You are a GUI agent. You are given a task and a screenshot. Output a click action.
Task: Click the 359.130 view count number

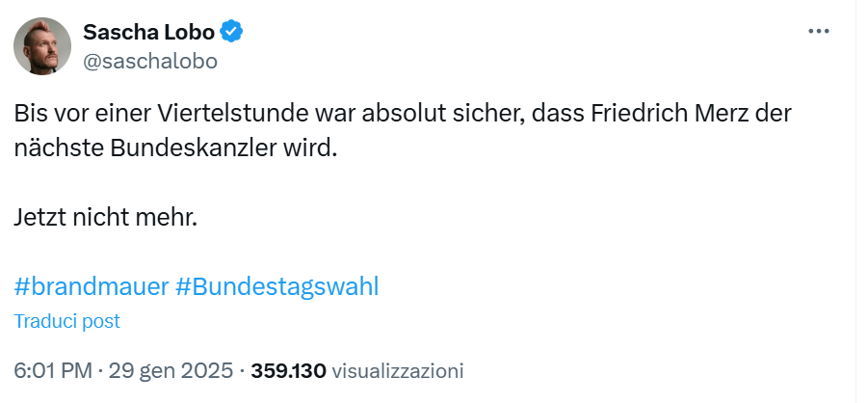coord(289,370)
